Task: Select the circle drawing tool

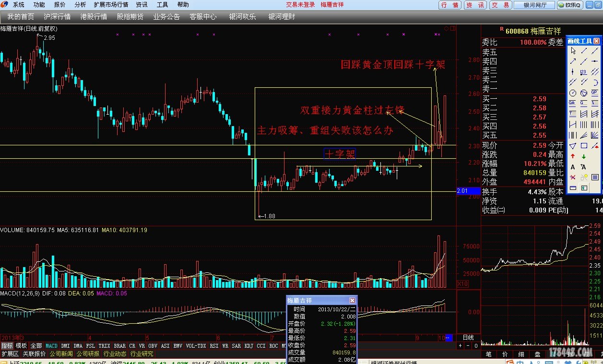Action: point(573,93)
